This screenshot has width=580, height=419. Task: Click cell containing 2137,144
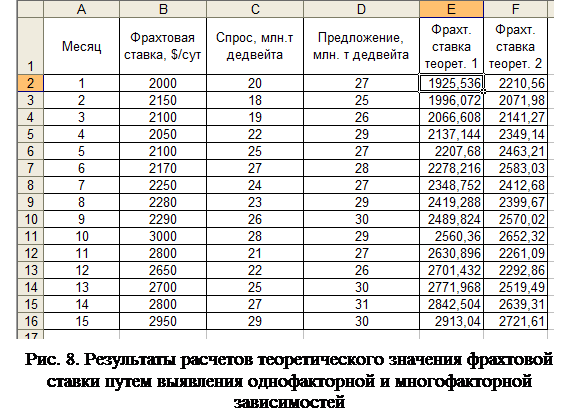451,134
